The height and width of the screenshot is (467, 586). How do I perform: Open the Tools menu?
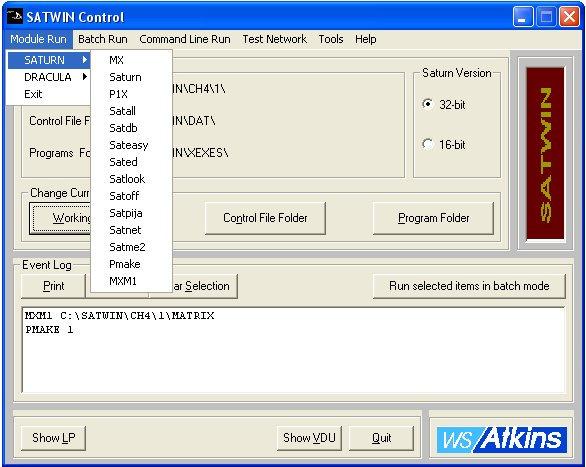331,39
